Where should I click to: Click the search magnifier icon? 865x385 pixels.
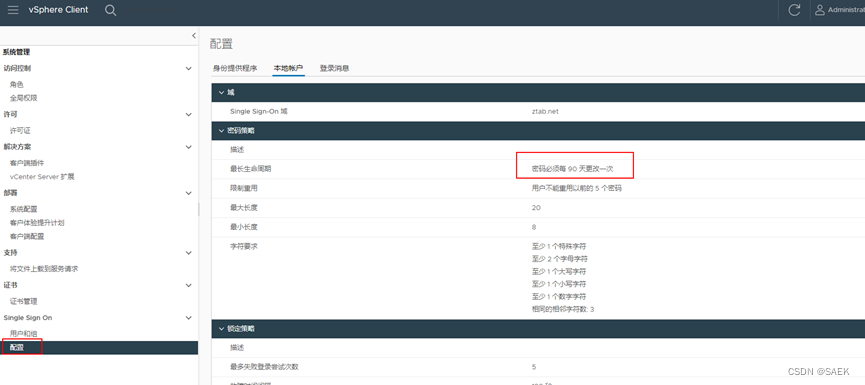(110, 10)
